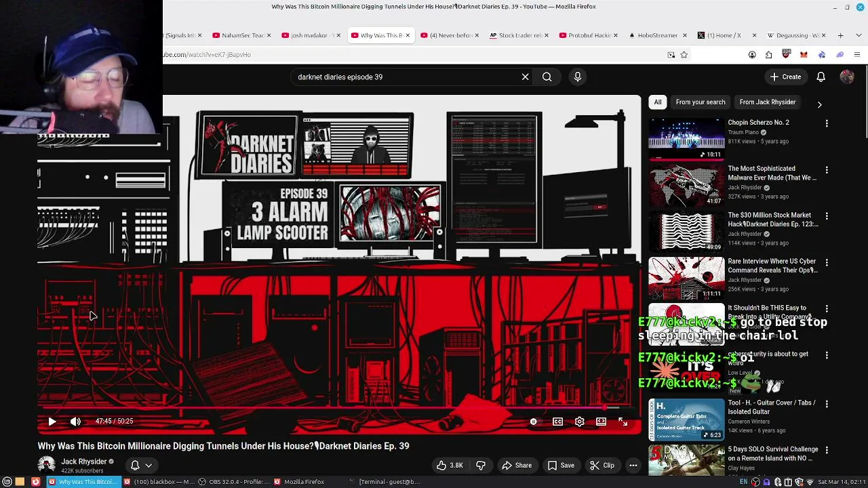Open notification bell dropdown for Jack Rhysider

[141, 466]
